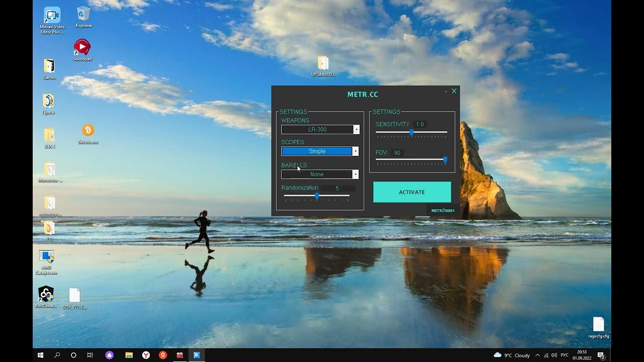Click the ACTIVATE button
This screenshot has height=362, width=644.
click(x=412, y=192)
